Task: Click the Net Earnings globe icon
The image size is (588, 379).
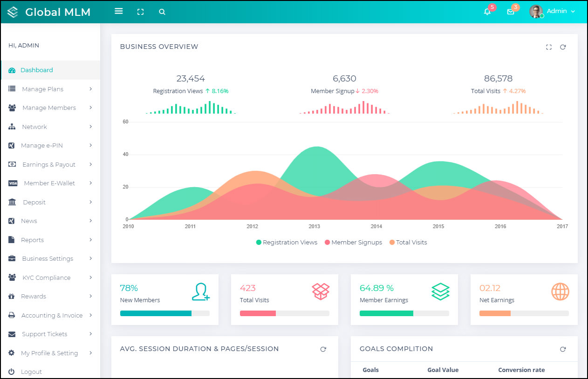Action: (x=561, y=291)
